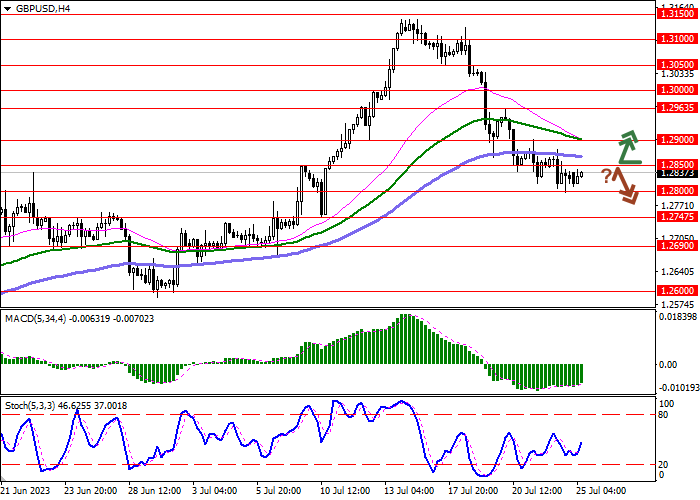The width and height of the screenshot is (700, 500).
Task: Select the 1.29000 price level label
Action: 677,140
